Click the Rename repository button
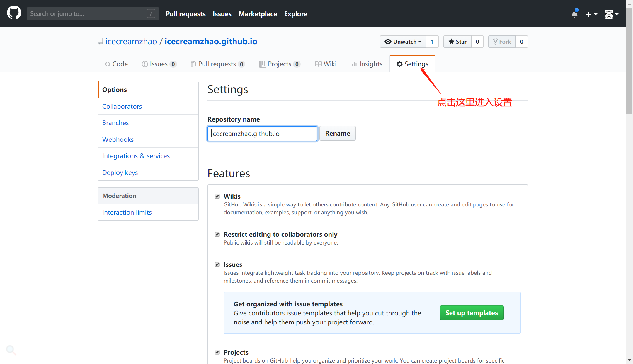 coord(337,133)
